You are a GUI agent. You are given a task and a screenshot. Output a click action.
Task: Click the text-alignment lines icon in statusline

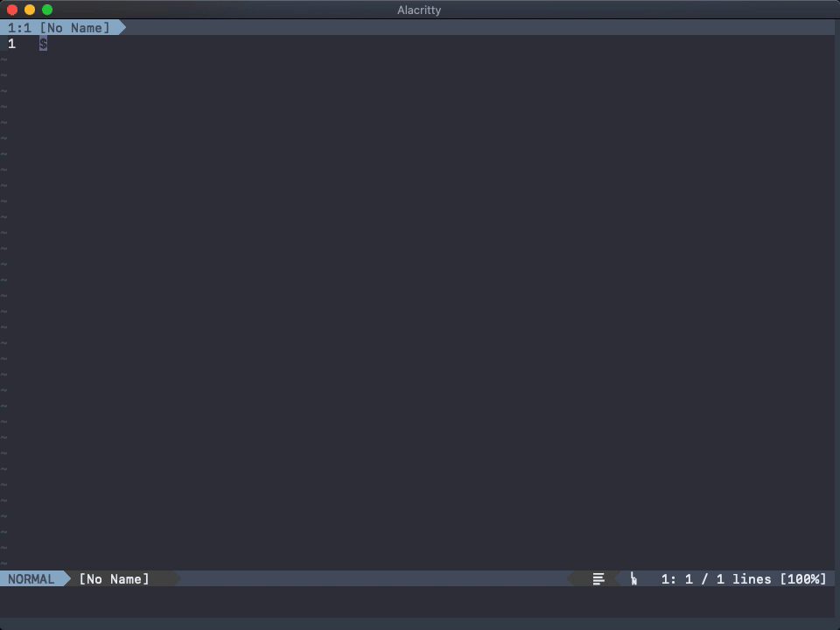[x=598, y=579]
